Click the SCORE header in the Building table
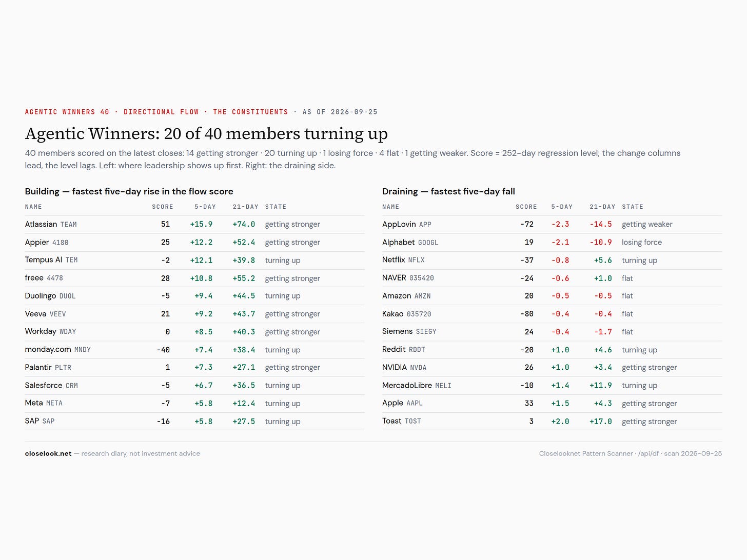The width and height of the screenshot is (747, 560). (x=163, y=207)
